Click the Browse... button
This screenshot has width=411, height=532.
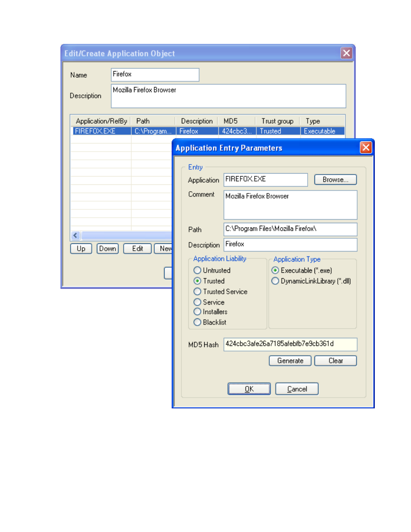335,180
